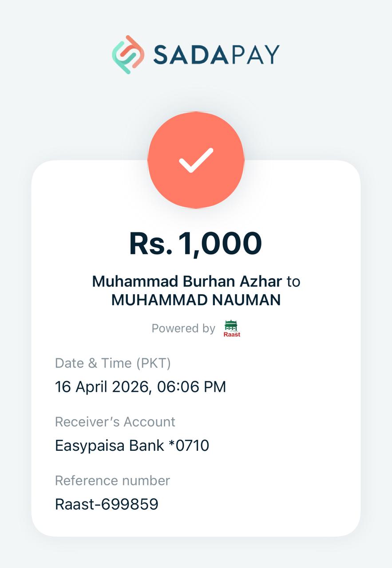Click the Rs. currency prefix

click(150, 244)
